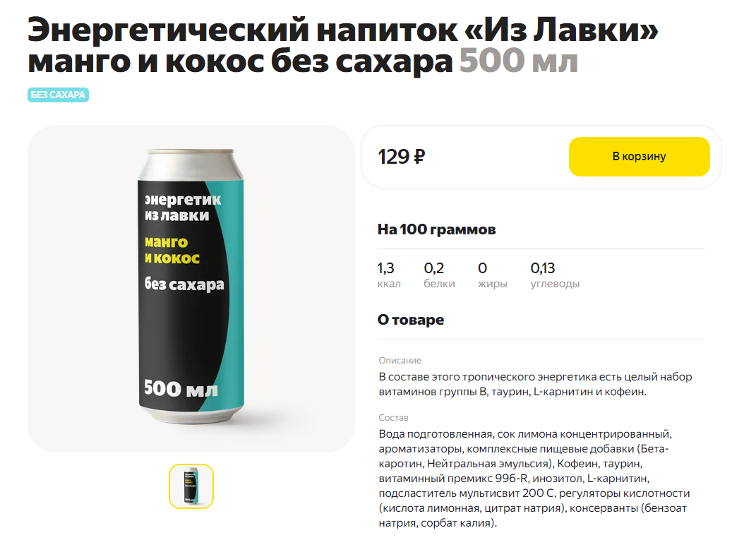Select the can thumbnail below the main image
This screenshot has width=756, height=540.
click(191, 486)
